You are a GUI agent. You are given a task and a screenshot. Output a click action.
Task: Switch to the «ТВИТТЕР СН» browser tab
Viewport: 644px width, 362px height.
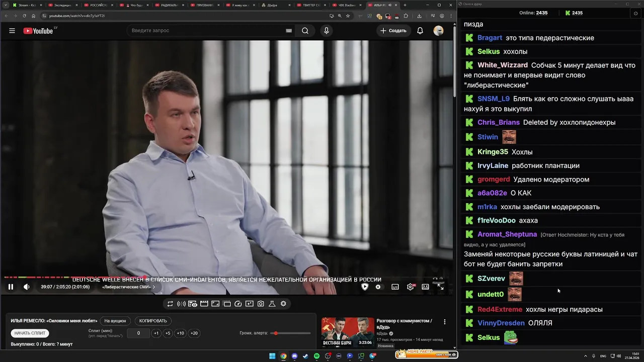[x=312, y=5]
